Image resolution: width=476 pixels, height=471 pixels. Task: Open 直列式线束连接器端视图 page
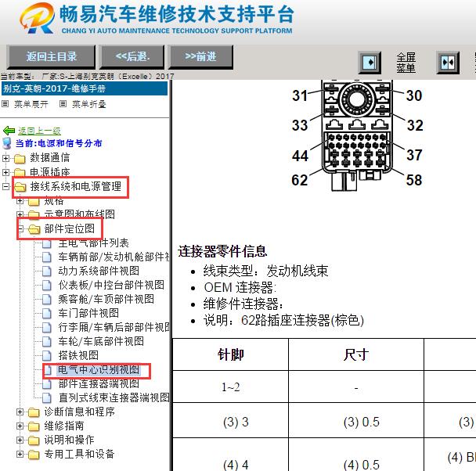coord(114,397)
